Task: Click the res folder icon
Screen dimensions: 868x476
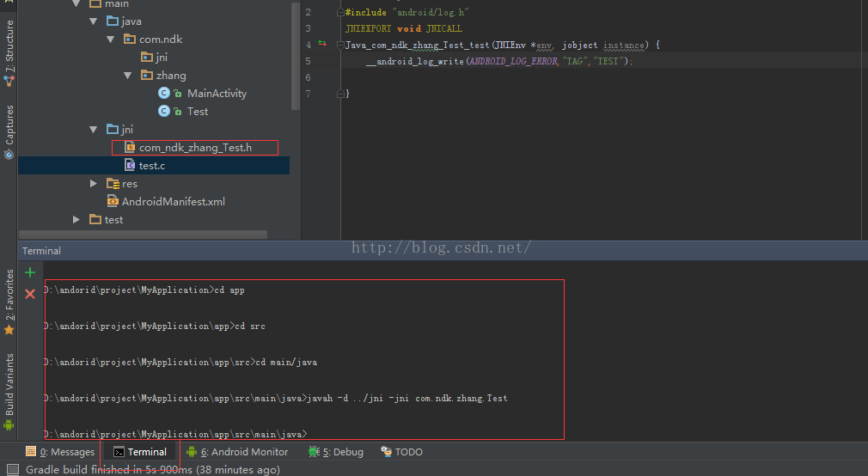Action: (x=113, y=183)
